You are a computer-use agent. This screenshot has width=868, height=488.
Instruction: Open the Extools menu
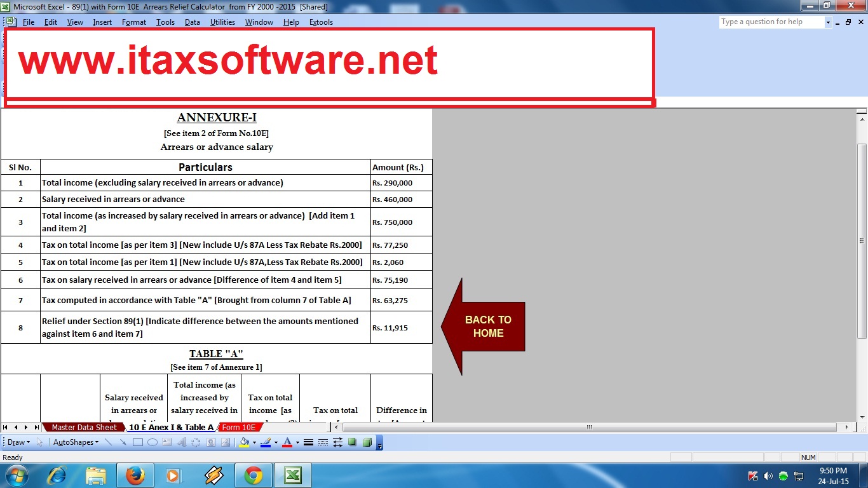(x=321, y=22)
